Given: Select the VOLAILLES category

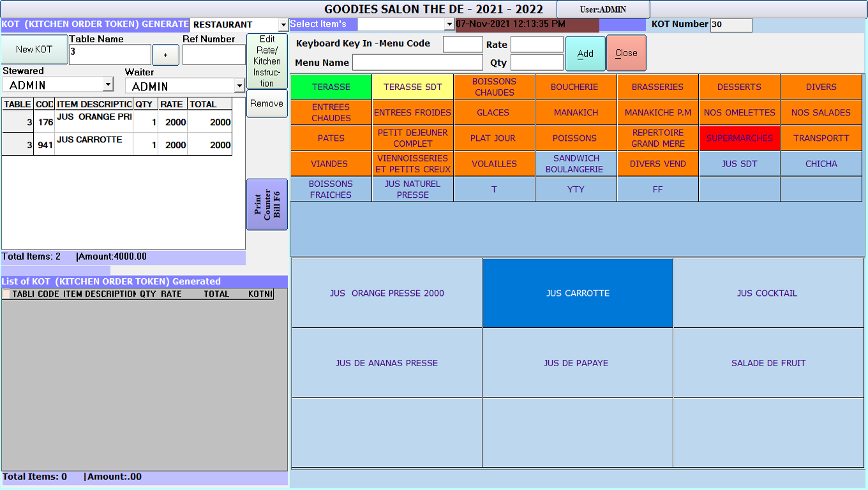Looking at the screenshot, I should pos(494,163).
